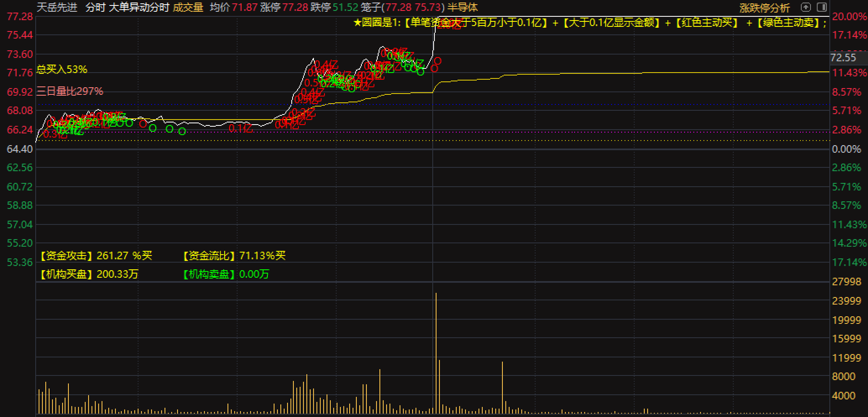Click the 均价 71.87 average price readout
The width and height of the screenshot is (868, 417).
pyautogui.click(x=233, y=7)
